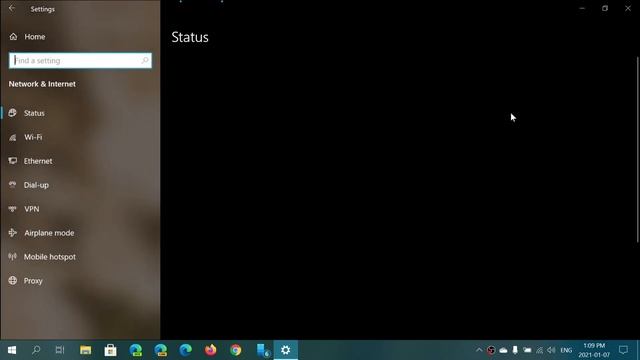The image size is (640, 360).
Task: Restore down the Settings window
Action: pyautogui.click(x=605, y=8)
